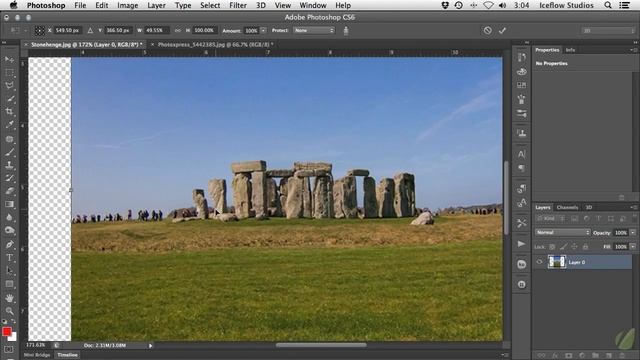Select the Gradient tool
640x360 pixels.
click(9, 204)
